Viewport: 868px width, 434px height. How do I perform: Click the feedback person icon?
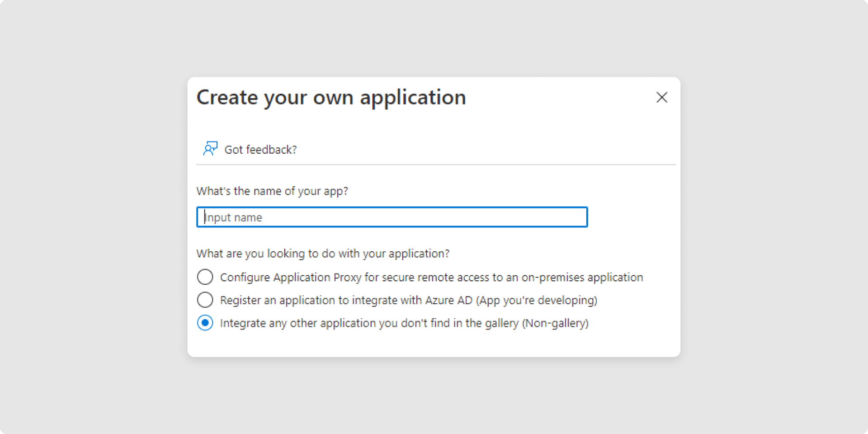210,149
